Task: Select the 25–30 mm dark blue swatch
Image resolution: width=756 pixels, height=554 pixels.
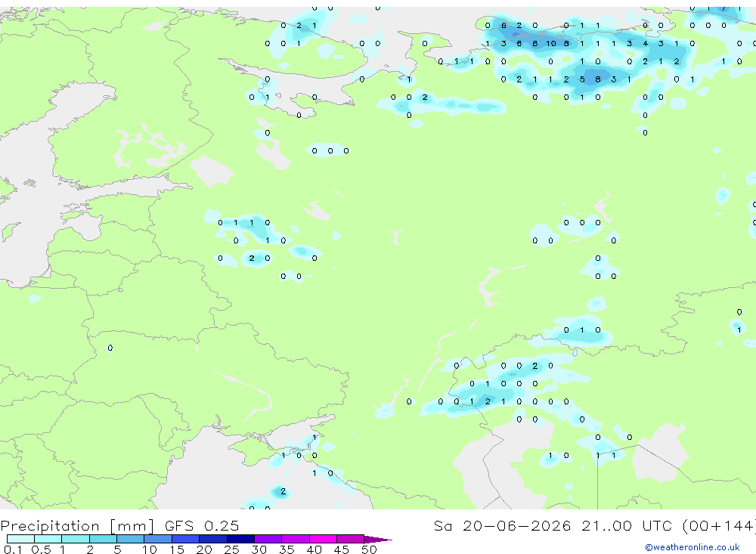Action: (x=240, y=539)
